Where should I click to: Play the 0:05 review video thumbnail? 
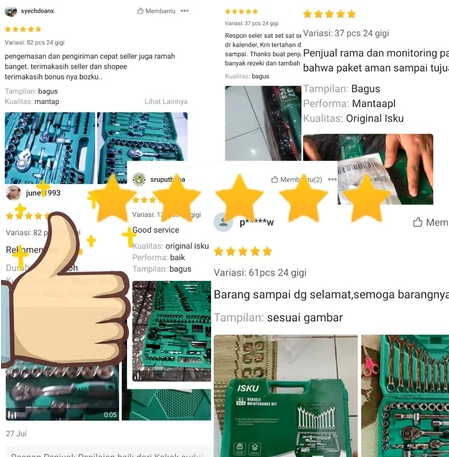pyautogui.click(x=62, y=393)
